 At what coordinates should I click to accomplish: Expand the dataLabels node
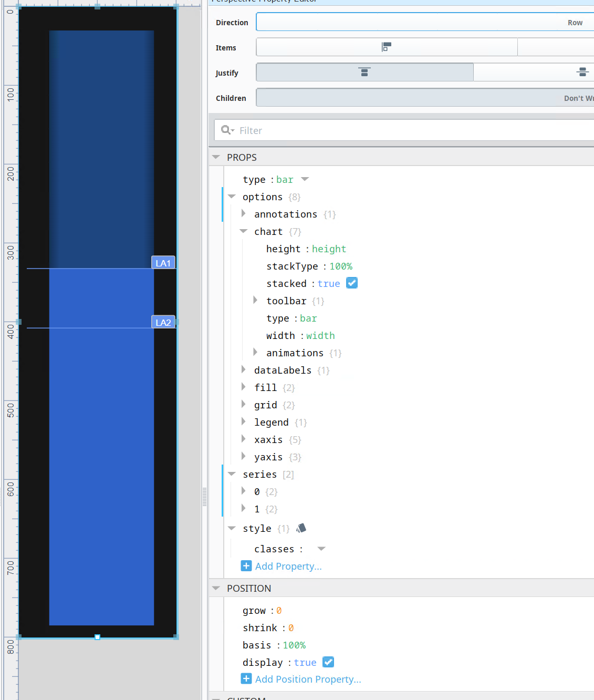243,369
